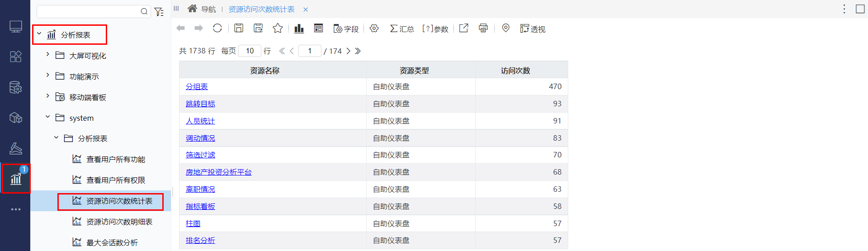Open the bar chart toolbar icon
The image size is (868, 251).
pos(299,28)
